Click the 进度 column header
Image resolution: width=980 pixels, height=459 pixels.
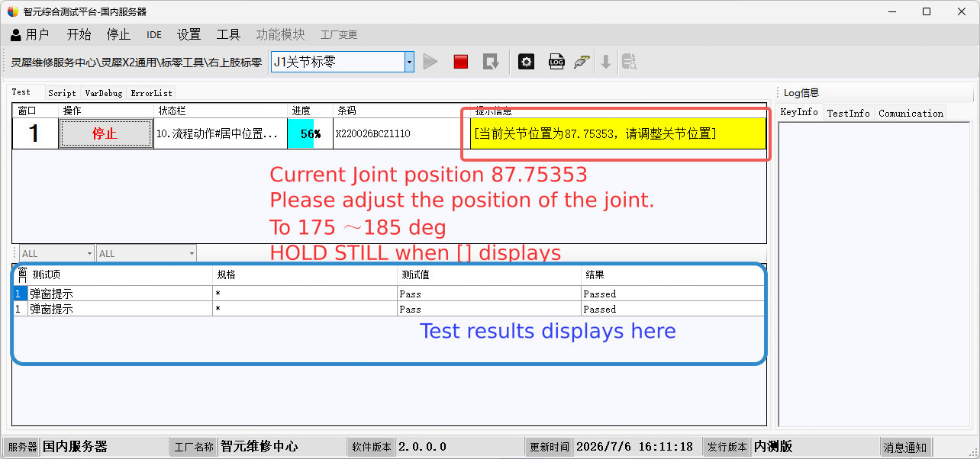point(310,111)
